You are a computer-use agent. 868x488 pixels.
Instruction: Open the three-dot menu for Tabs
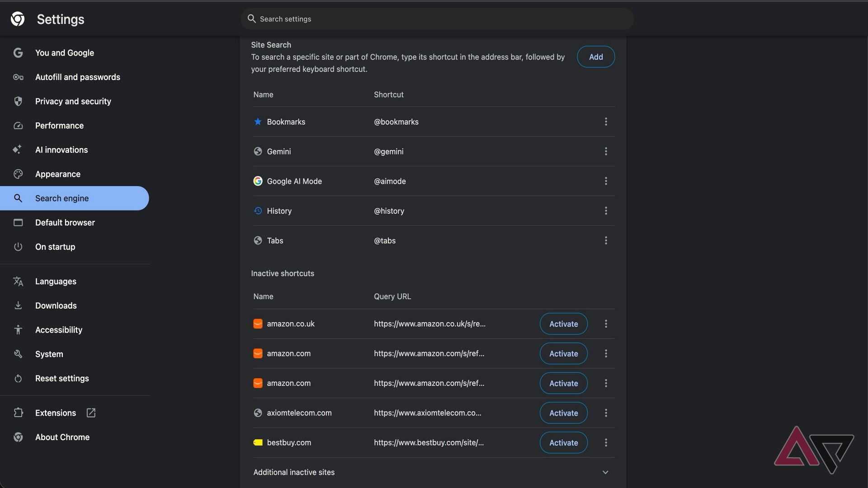(606, 240)
